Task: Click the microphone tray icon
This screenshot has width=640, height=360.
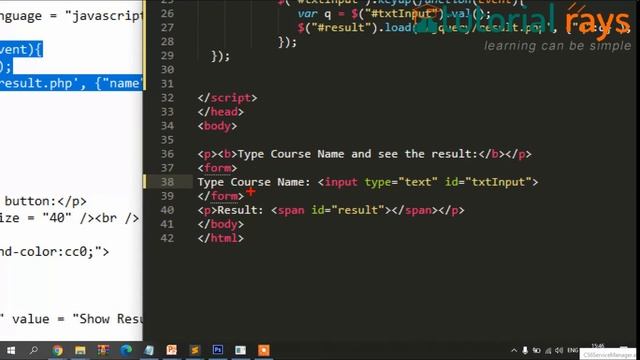Action: (525, 350)
